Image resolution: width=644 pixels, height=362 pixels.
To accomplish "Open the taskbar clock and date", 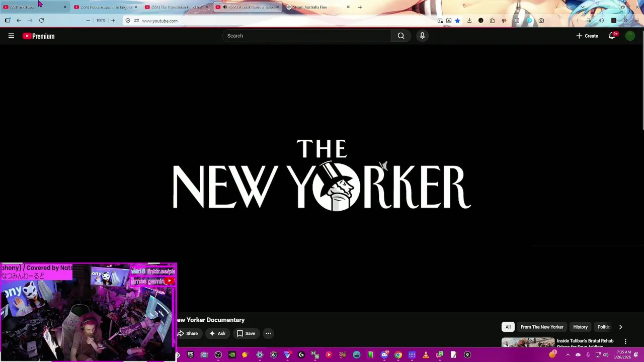I will click(x=622, y=355).
